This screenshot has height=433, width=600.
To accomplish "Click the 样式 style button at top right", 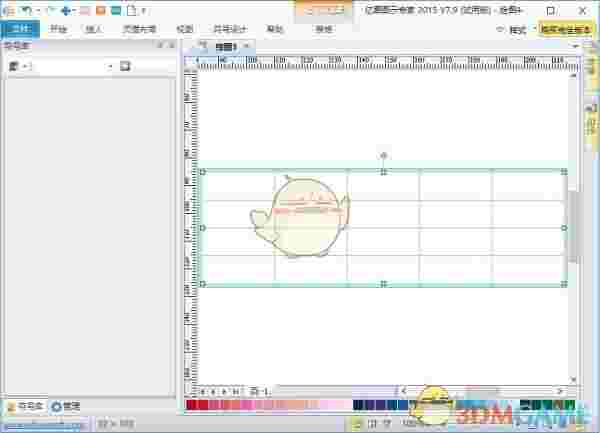I will coord(518,29).
